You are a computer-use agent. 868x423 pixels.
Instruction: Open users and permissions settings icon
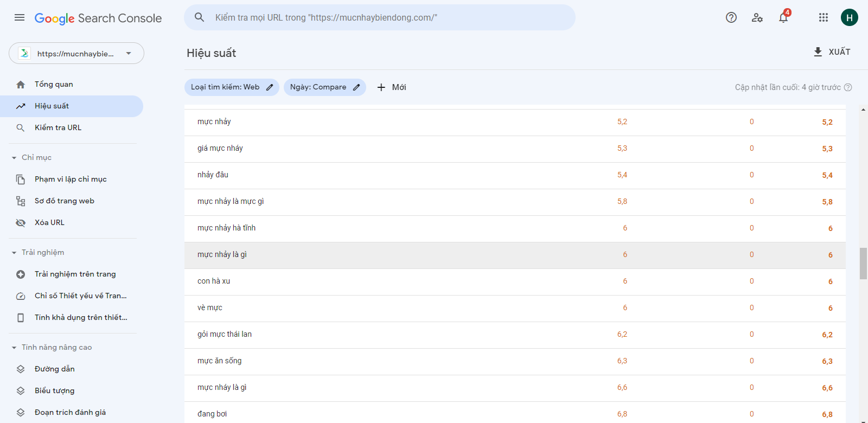coord(757,17)
